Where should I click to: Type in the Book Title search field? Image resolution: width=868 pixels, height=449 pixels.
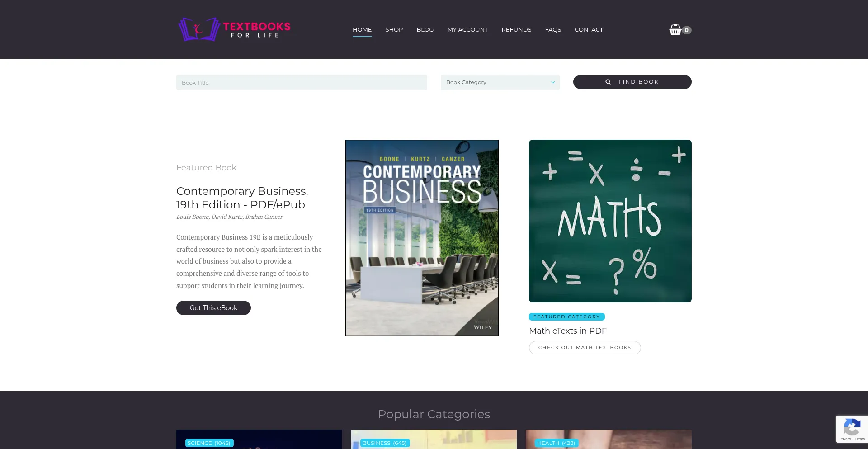click(302, 83)
